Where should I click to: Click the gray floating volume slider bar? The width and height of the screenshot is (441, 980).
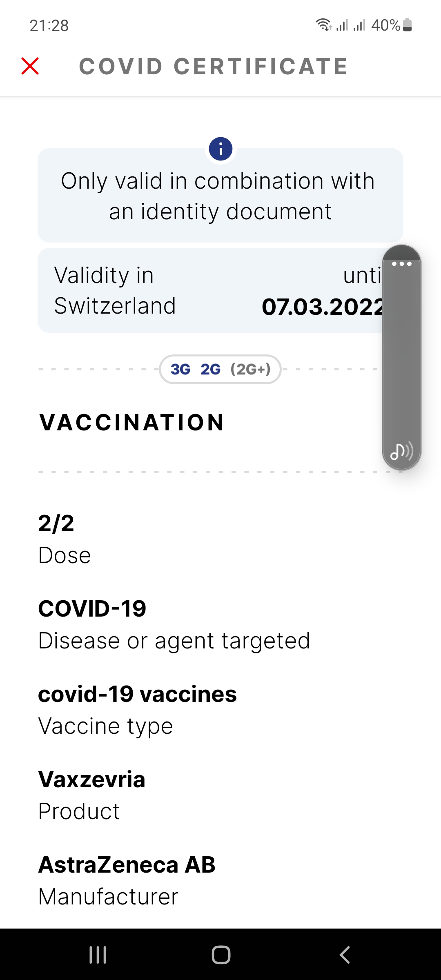pyautogui.click(x=401, y=355)
